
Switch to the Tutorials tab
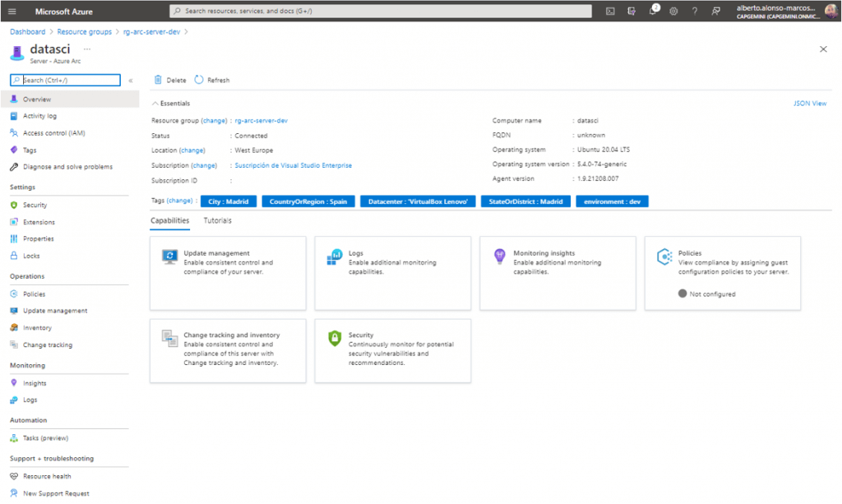click(217, 220)
